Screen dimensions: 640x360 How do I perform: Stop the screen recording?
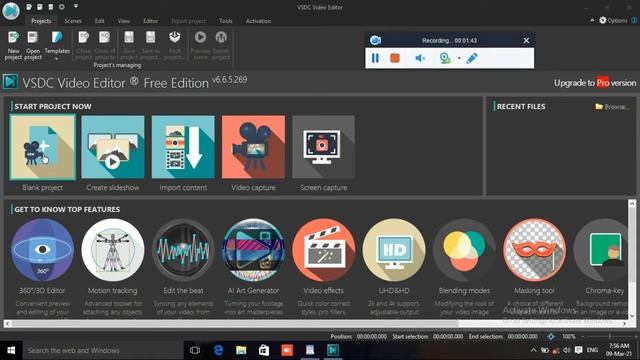pyautogui.click(x=395, y=58)
